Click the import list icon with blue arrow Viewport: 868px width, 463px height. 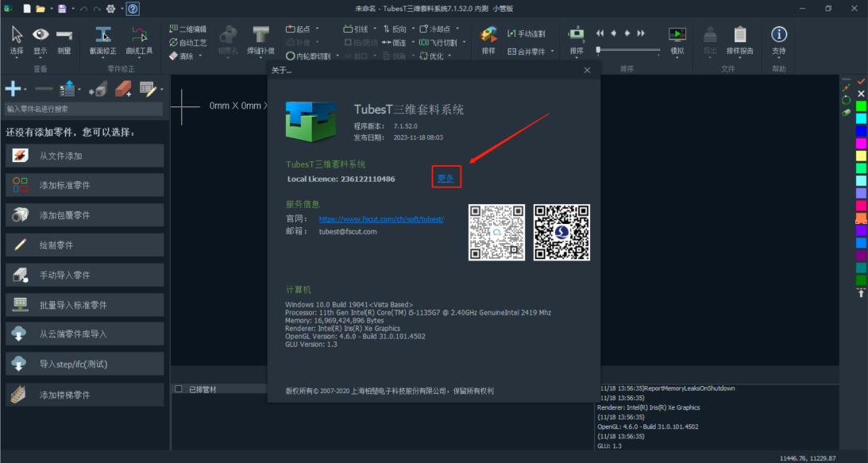tap(68, 89)
